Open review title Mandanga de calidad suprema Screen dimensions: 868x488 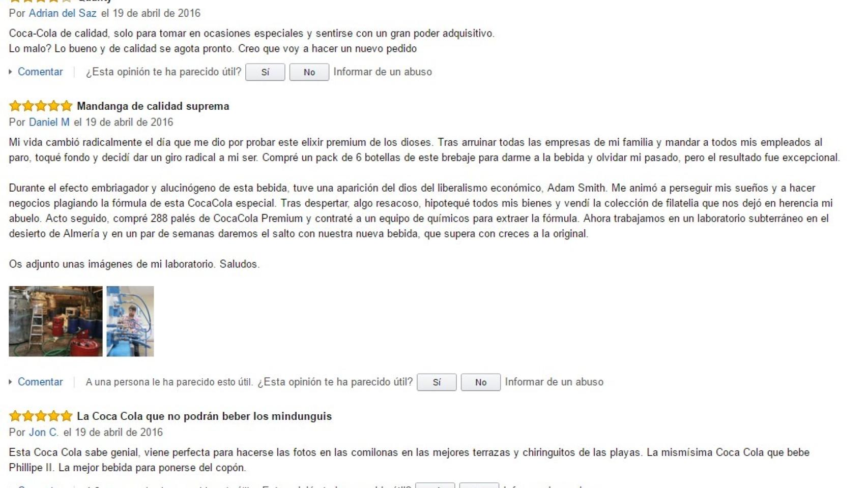(x=153, y=106)
